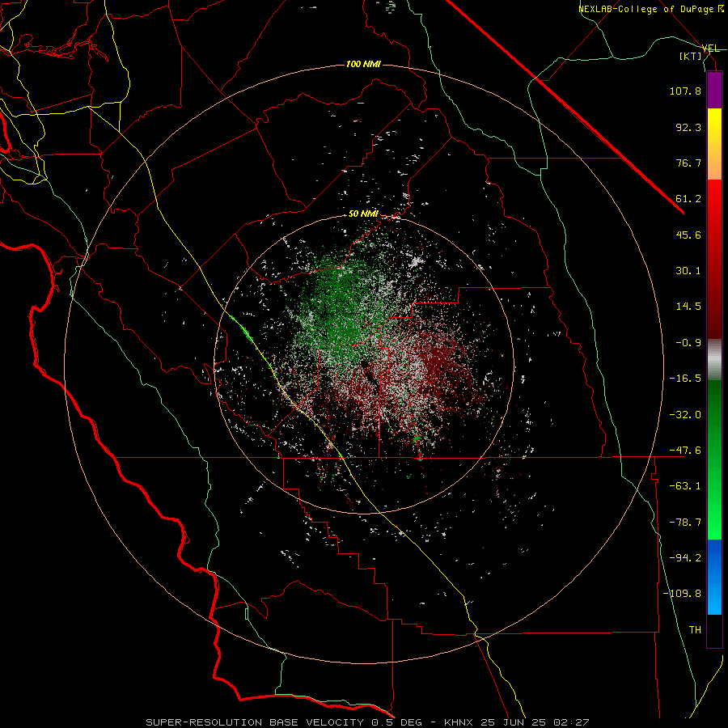Click the -16.5 velocity scale value

pyautogui.click(x=685, y=379)
